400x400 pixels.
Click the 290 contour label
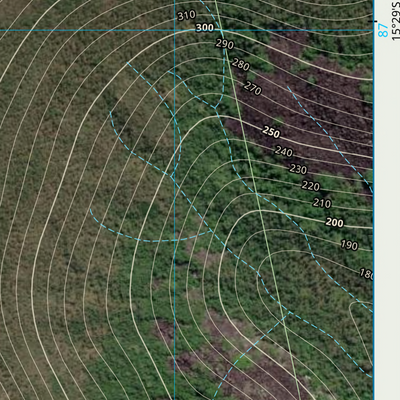click(x=225, y=44)
